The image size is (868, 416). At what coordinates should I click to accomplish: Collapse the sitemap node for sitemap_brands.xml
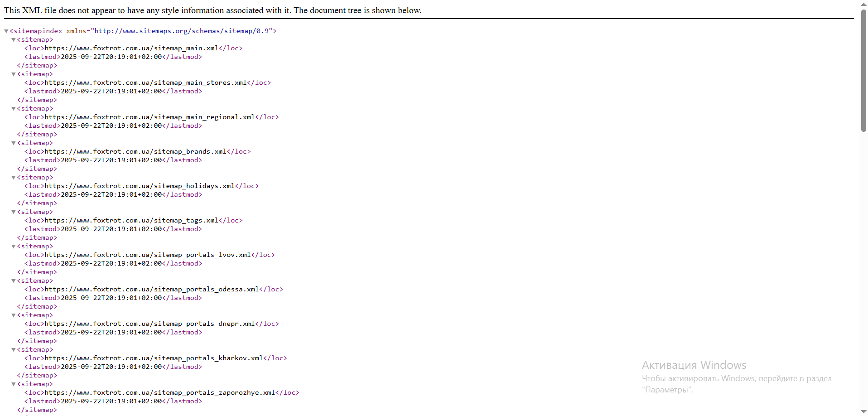pos(14,143)
